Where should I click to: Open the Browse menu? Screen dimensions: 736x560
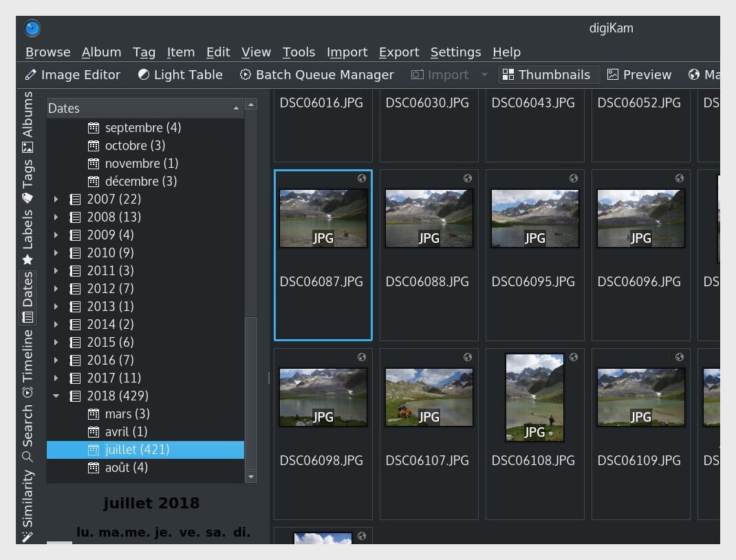point(48,52)
